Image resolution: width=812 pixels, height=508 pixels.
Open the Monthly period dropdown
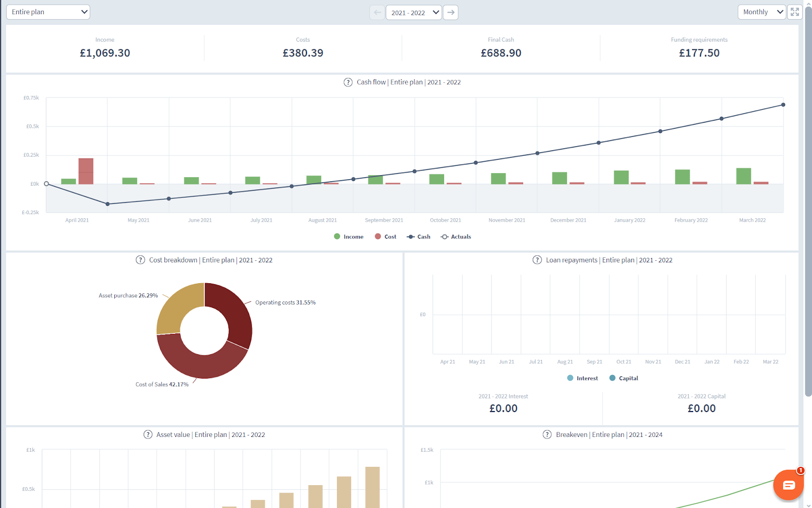pyautogui.click(x=762, y=12)
